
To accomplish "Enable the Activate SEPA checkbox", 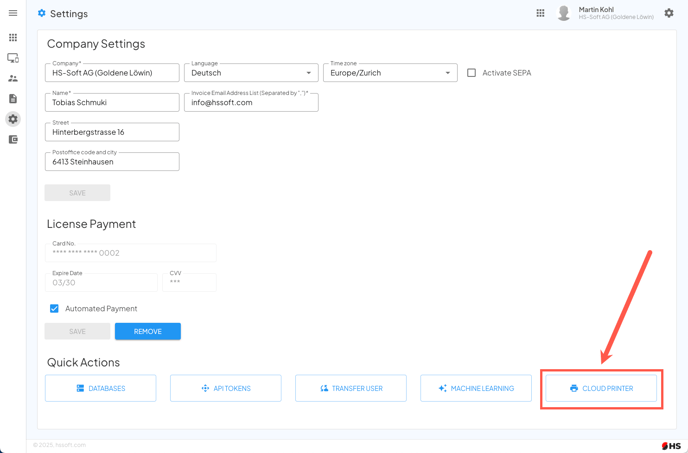I will 472,73.
